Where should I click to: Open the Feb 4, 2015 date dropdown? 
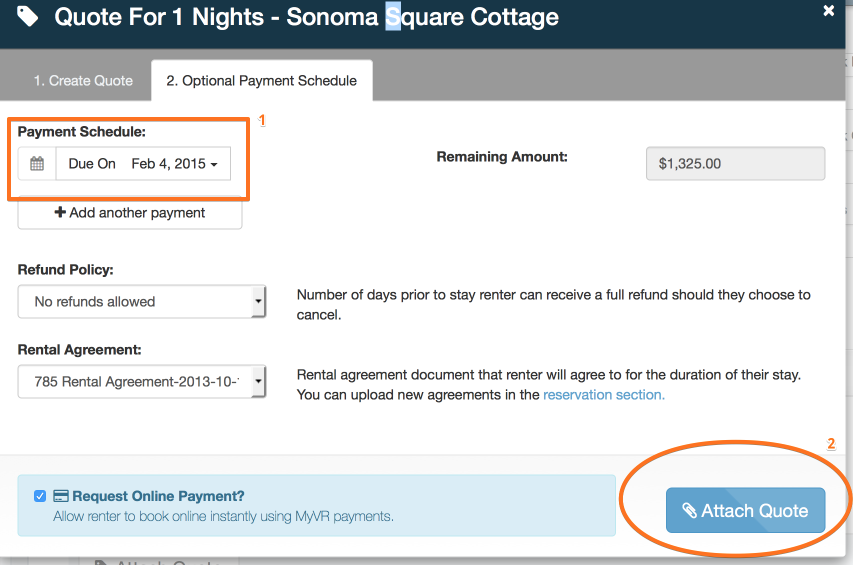(x=175, y=164)
